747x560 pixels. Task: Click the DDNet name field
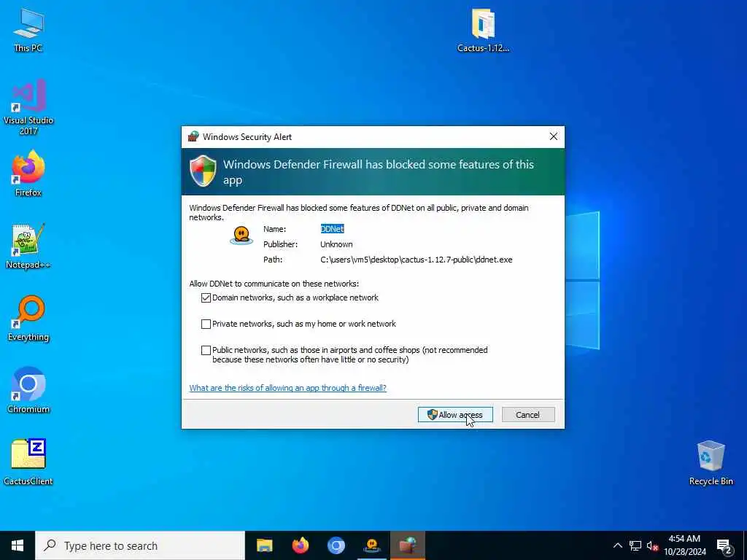pyautogui.click(x=332, y=229)
